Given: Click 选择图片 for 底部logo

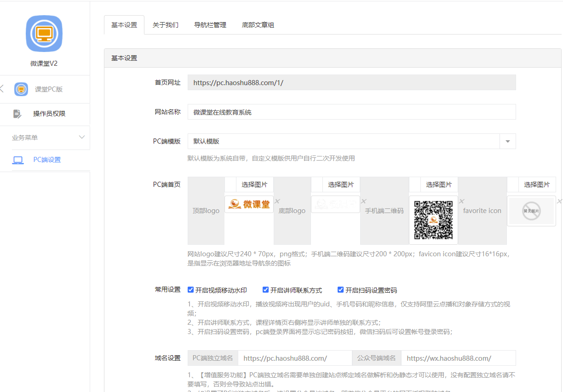Looking at the screenshot, I should pyautogui.click(x=341, y=184).
